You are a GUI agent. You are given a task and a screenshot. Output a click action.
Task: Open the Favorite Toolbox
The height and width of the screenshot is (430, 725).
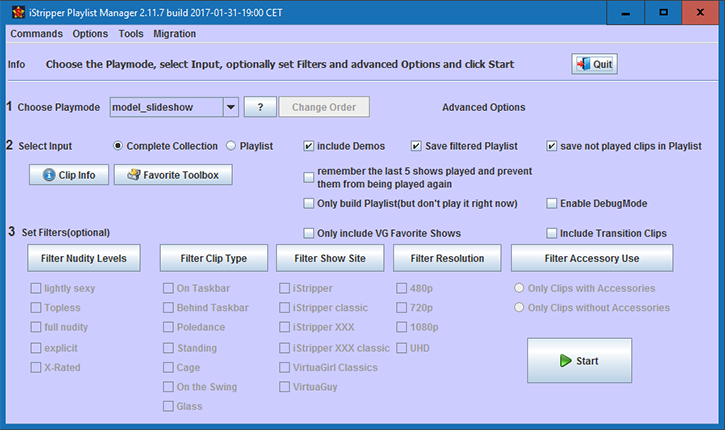coord(173,175)
